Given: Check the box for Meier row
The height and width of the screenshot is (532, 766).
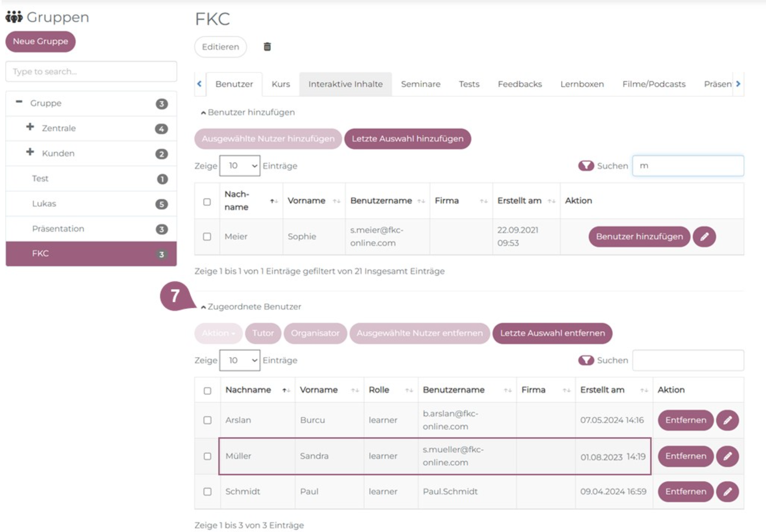Looking at the screenshot, I should (207, 237).
